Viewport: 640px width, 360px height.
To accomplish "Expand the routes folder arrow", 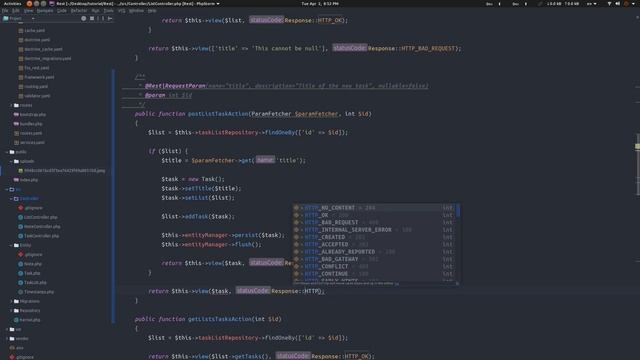I will point(11,105).
